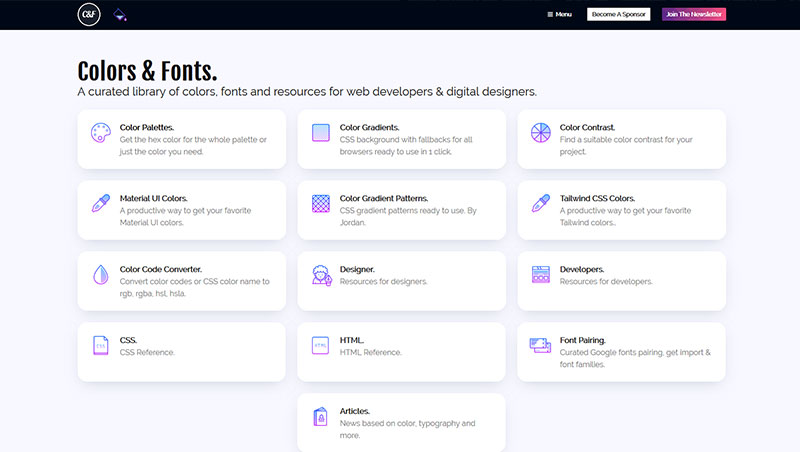The width and height of the screenshot is (800, 452).
Task: Click the C&F circular logo
Action: pyautogui.click(x=90, y=14)
